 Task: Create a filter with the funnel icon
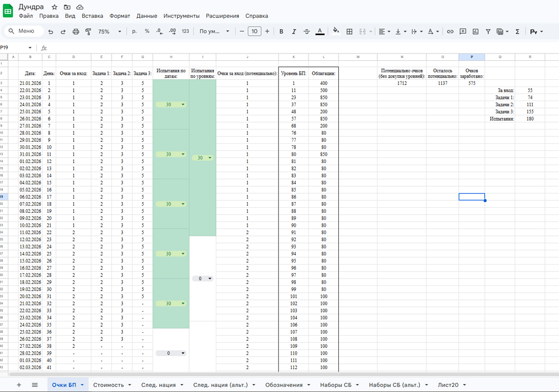pos(488,32)
